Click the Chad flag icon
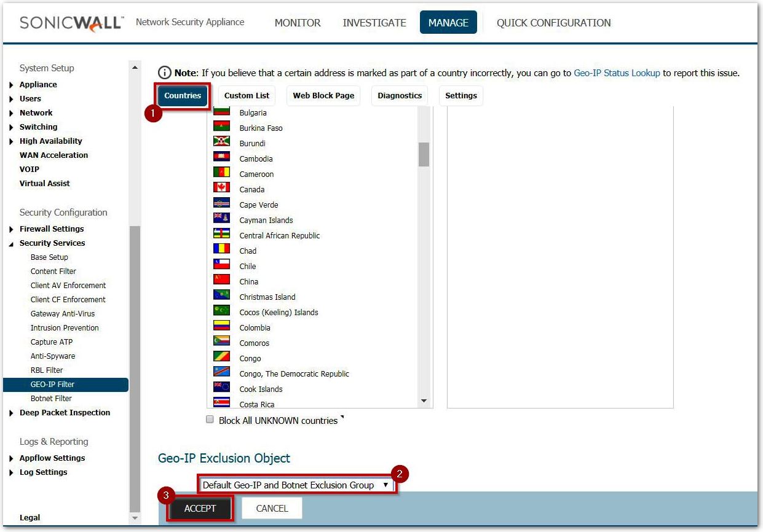 (221, 249)
